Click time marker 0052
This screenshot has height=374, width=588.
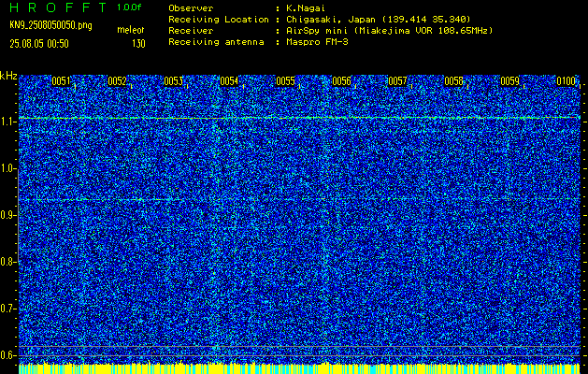click(x=117, y=81)
